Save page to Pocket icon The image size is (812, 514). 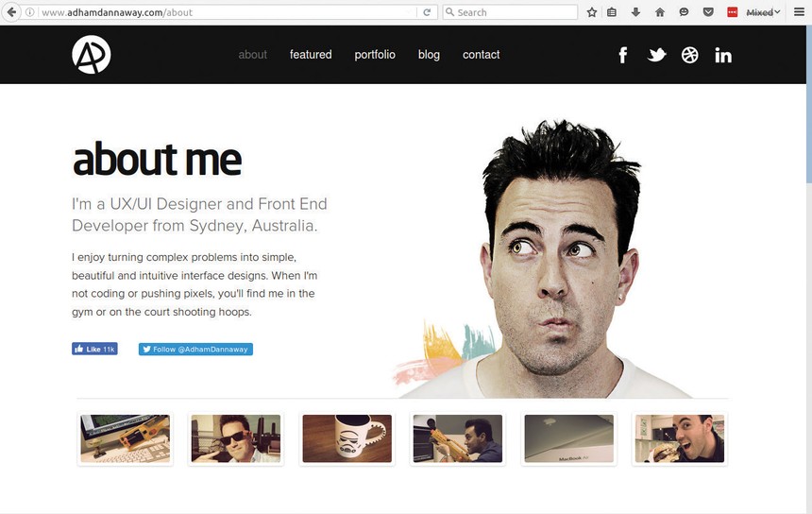coord(707,12)
